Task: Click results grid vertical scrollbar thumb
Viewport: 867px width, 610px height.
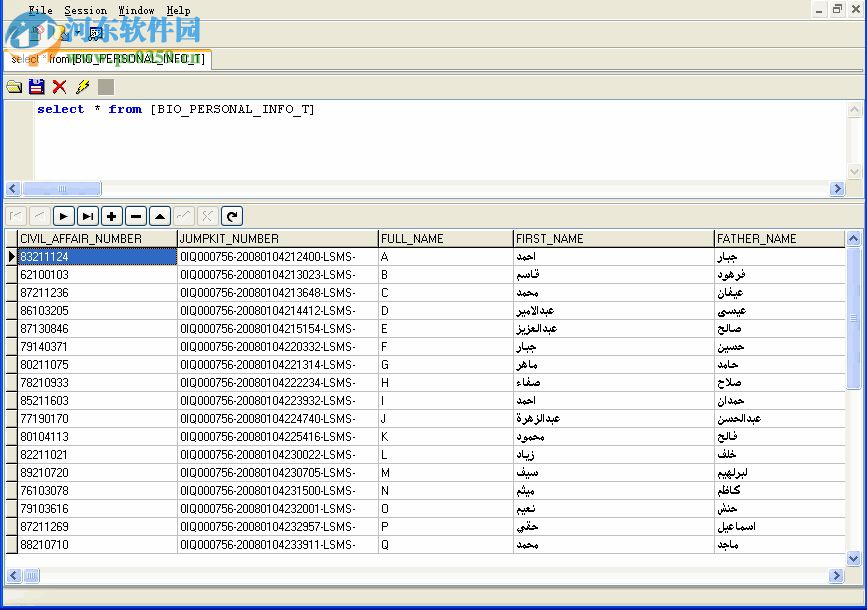Action: click(853, 318)
